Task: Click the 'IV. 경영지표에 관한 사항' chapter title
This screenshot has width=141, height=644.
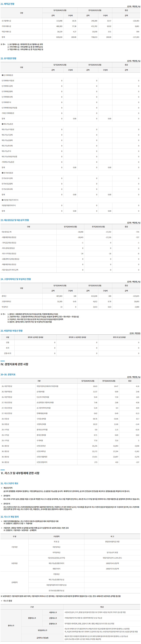Action: point(15,364)
